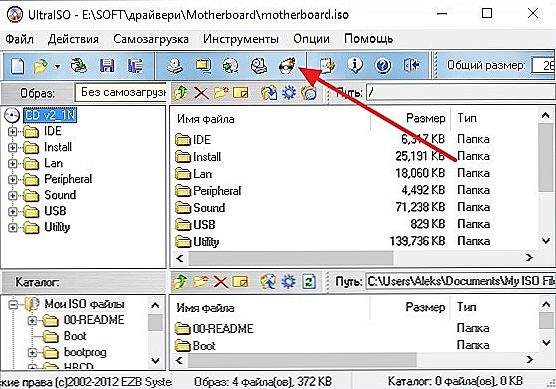Expand the Install folder tree node
The image size is (556, 389).
12,148
